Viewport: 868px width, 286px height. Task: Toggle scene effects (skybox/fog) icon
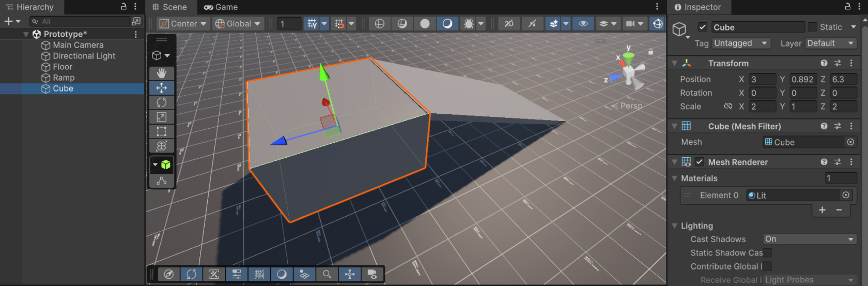click(553, 24)
